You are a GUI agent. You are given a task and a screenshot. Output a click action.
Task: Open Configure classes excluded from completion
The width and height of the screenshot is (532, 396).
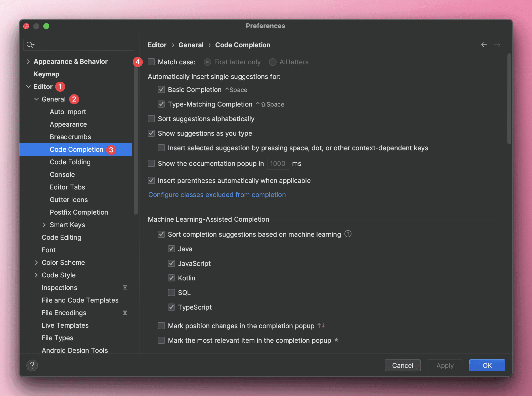(217, 195)
